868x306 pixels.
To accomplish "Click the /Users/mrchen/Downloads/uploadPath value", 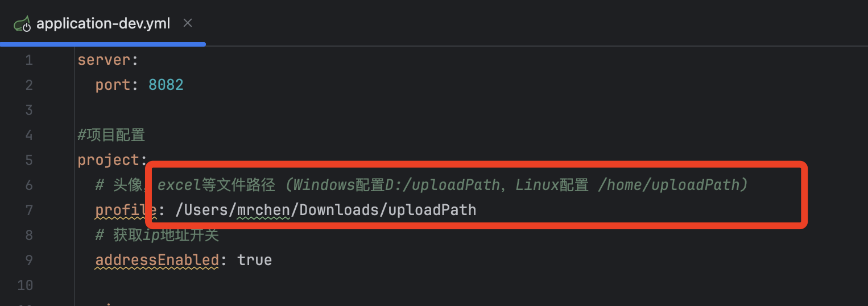I will [326, 210].
